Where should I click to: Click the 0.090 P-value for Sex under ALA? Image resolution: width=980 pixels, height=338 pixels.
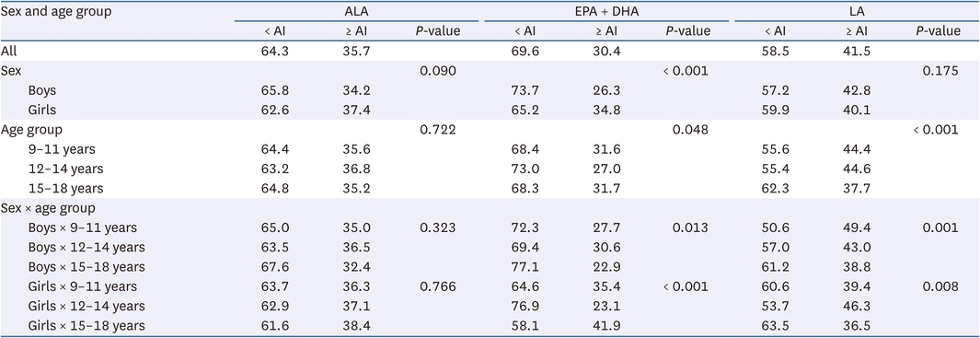pyautogui.click(x=437, y=71)
